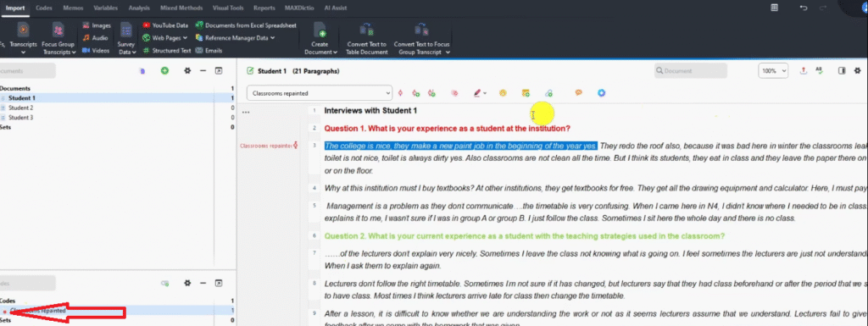The image size is (868, 326).
Task: Undock the Documents panel window
Action: coord(219,71)
